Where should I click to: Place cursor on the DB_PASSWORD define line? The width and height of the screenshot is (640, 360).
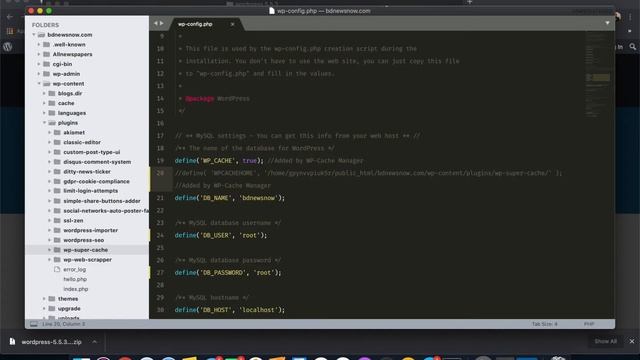click(228, 273)
